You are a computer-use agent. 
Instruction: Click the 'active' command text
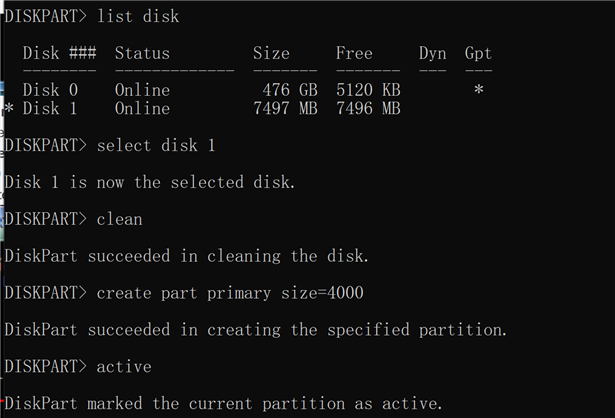(x=124, y=367)
